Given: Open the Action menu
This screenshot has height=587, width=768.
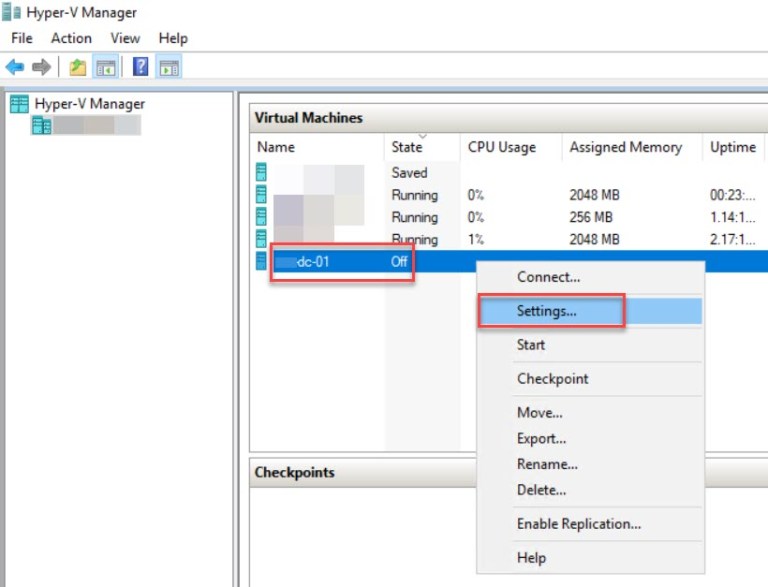Looking at the screenshot, I should tap(72, 38).
